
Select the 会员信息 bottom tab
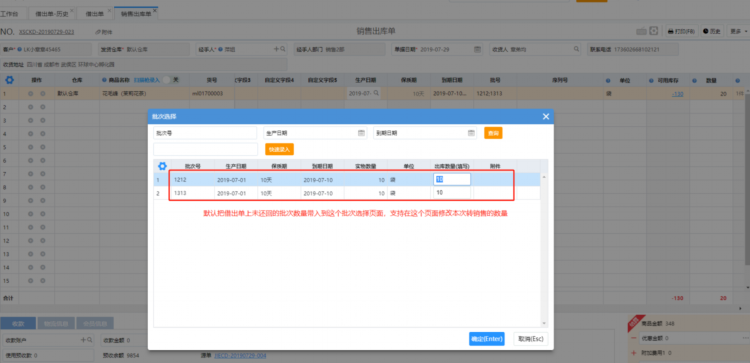tap(95, 323)
